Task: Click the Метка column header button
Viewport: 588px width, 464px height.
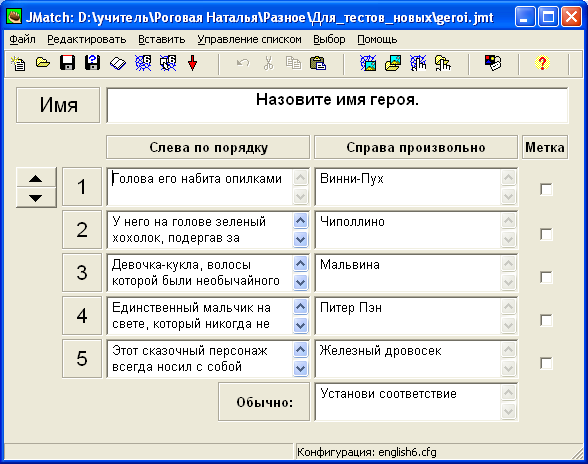Action: tap(544, 147)
